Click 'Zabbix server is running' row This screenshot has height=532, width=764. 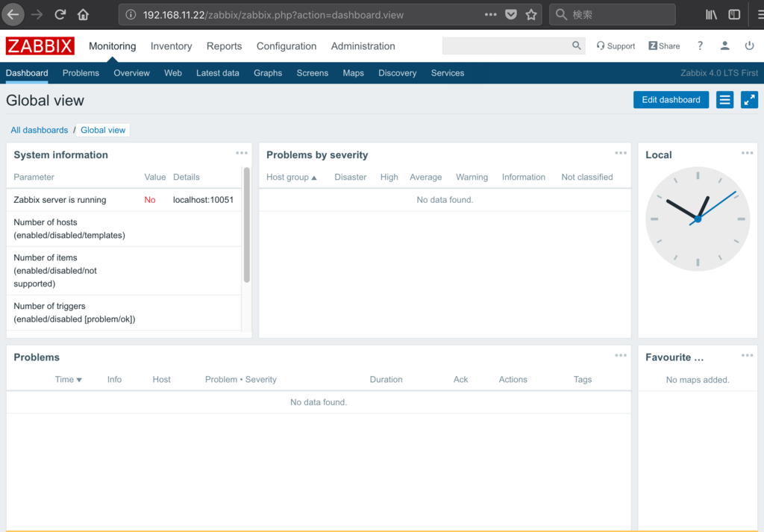[124, 200]
